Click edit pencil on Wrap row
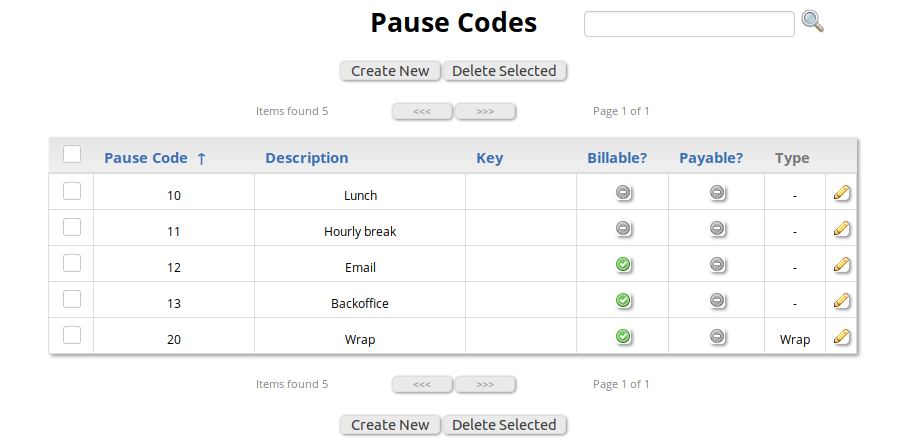The width and height of the screenshot is (908, 447). point(842,337)
